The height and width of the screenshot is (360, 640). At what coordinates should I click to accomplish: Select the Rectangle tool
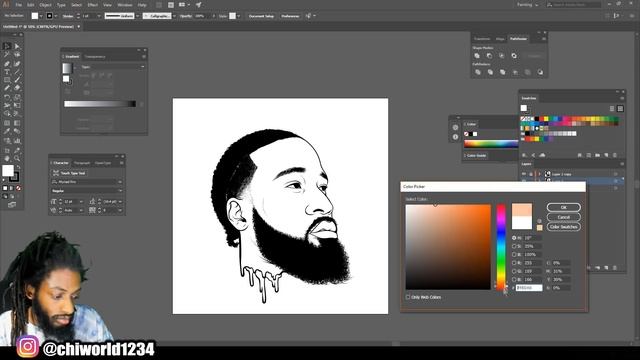tap(7, 80)
